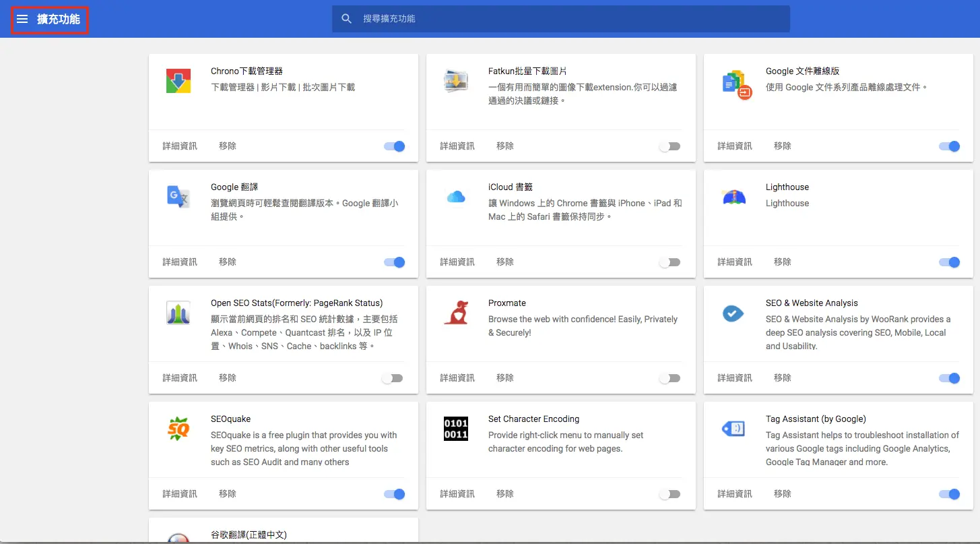Click the 搜尋擴充功能 search field

pyautogui.click(x=561, y=19)
